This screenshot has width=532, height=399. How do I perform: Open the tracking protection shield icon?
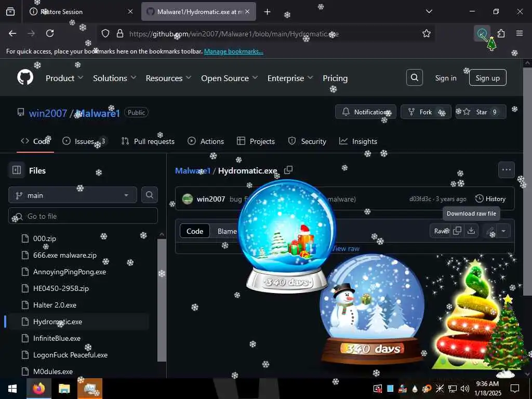105,33
